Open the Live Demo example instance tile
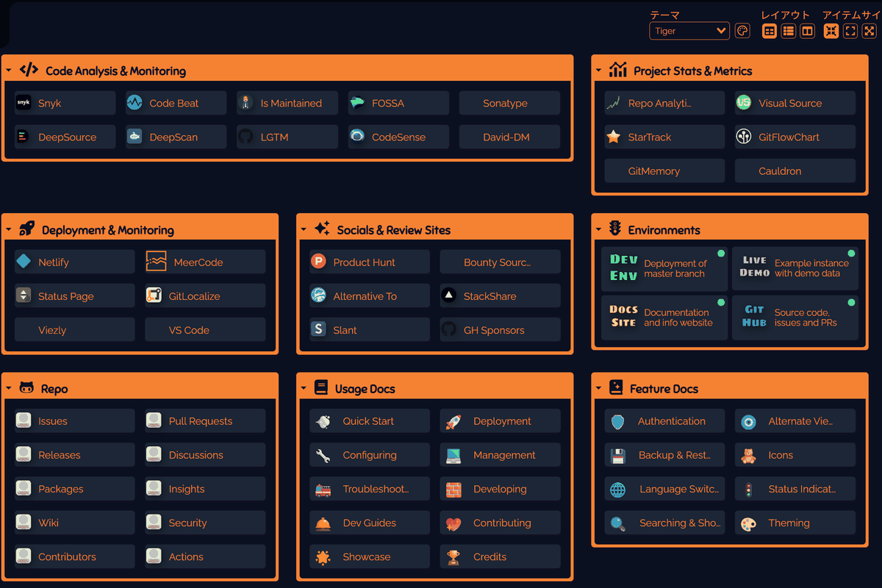The height and width of the screenshot is (588, 882). point(795,268)
